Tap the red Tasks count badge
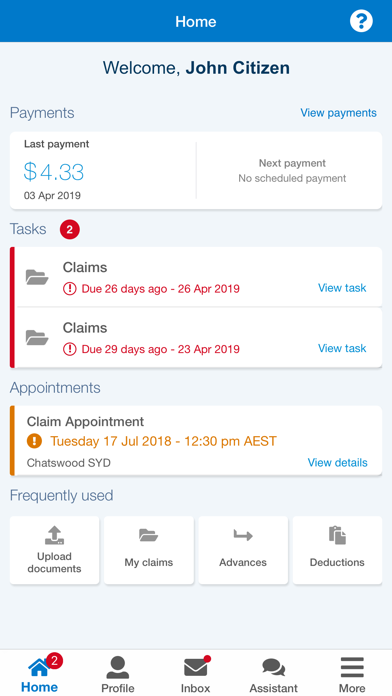 [70, 230]
